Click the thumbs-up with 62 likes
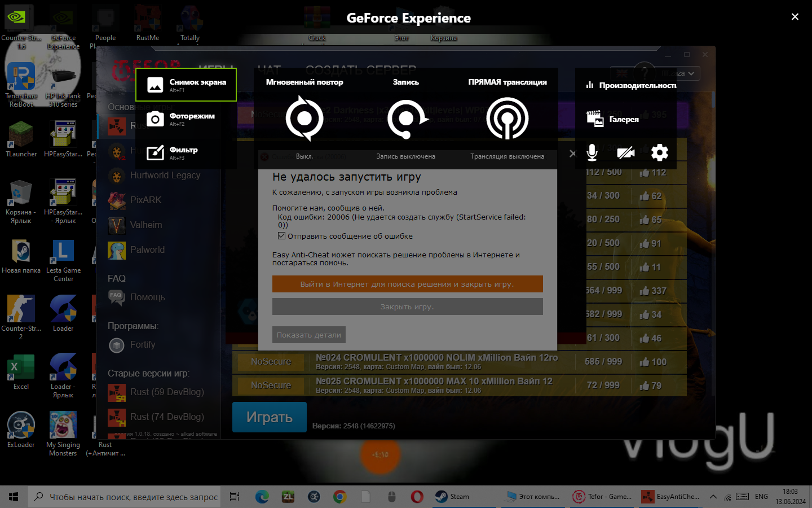Viewport: 812px width, 508px height. tap(644, 195)
